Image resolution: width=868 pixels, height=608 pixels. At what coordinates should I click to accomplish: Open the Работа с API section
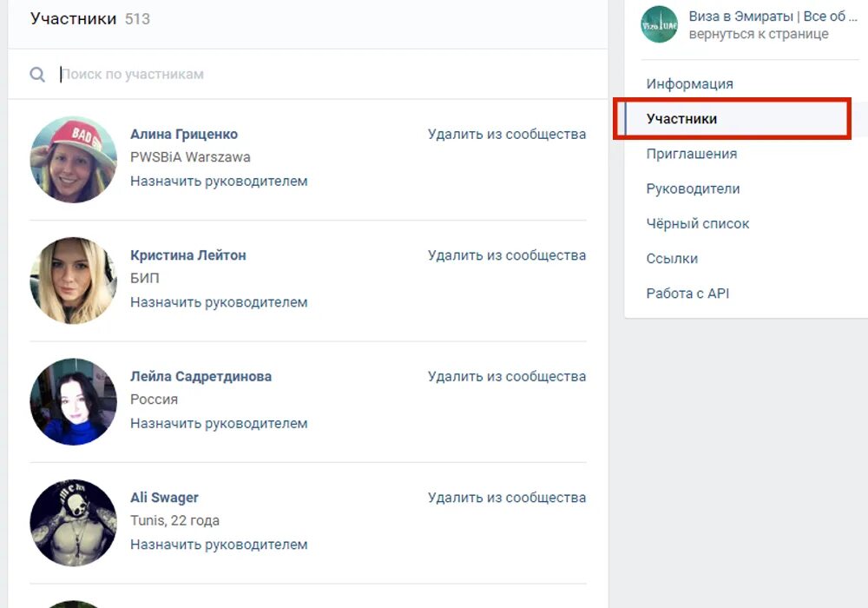pyautogui.click(x=687, y=294)
